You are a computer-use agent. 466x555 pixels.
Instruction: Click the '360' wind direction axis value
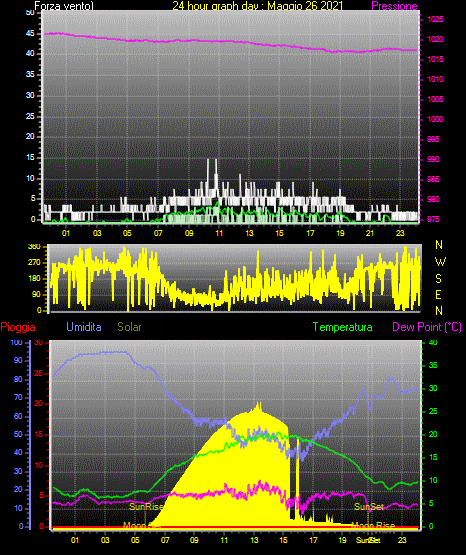pos(34,247)
